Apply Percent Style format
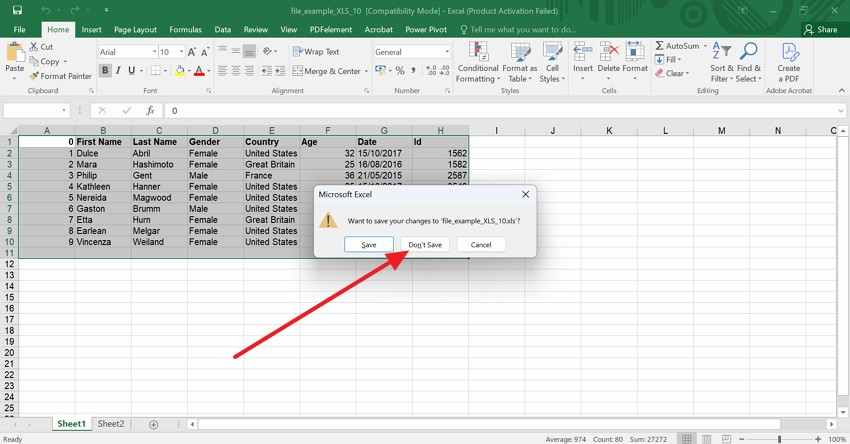 [x=400, y=70]
